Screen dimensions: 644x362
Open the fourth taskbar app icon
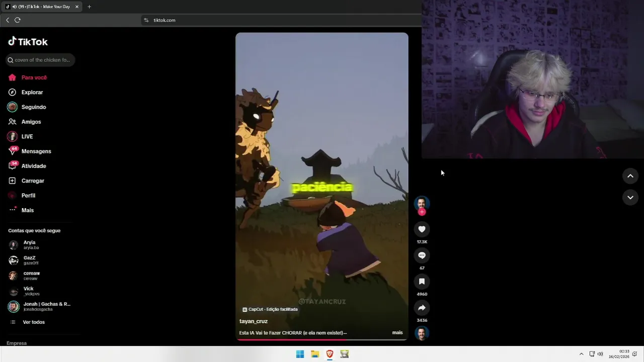tap(345, 354)
